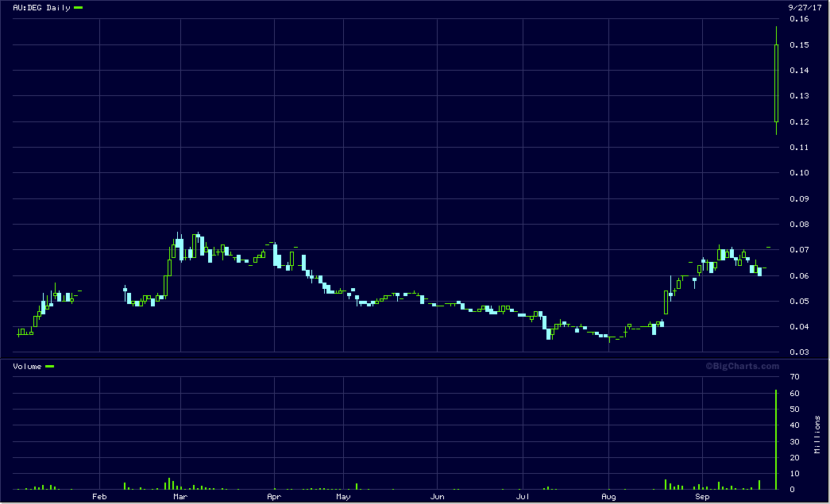This screenshot has height=504, width=830.
Task: Click the tall 9/27 green candlestick
Action: pyautogui.click(x=777, y=81)
